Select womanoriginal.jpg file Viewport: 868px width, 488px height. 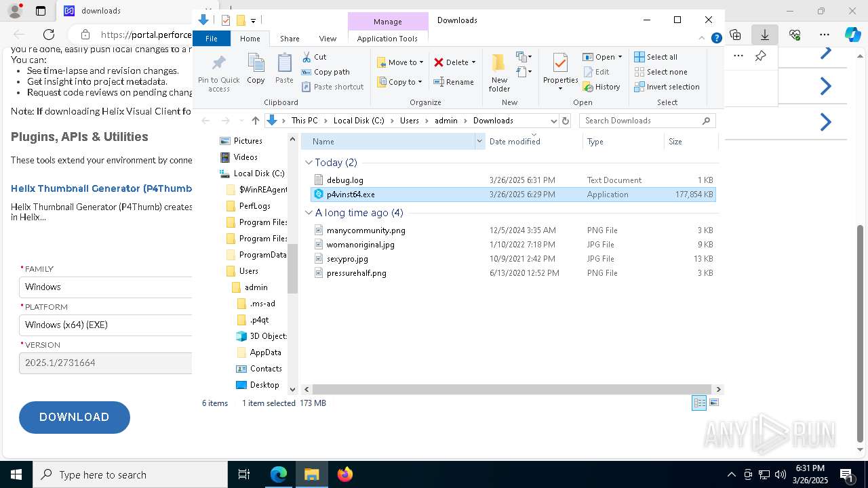[x=512, y=245]
